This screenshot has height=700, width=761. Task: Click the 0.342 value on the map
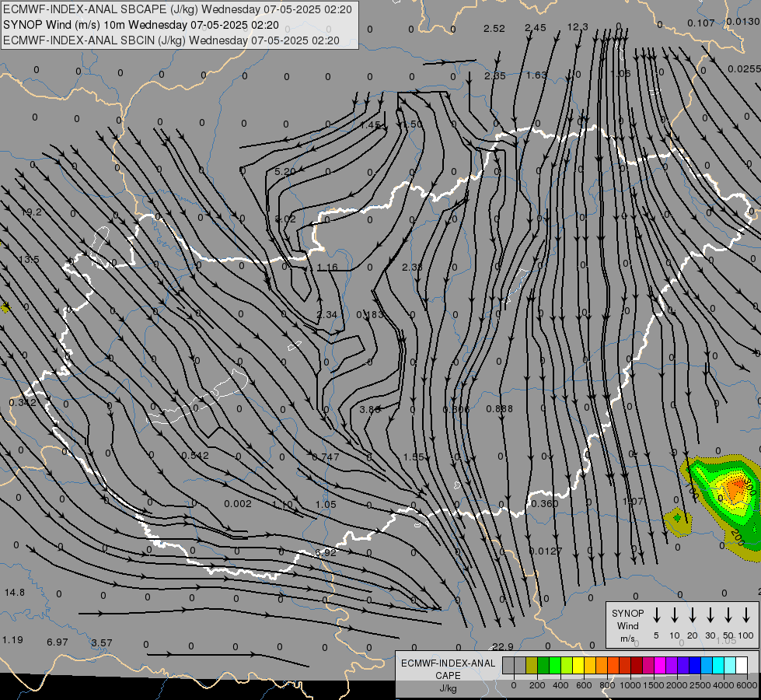tap(23, 403)
